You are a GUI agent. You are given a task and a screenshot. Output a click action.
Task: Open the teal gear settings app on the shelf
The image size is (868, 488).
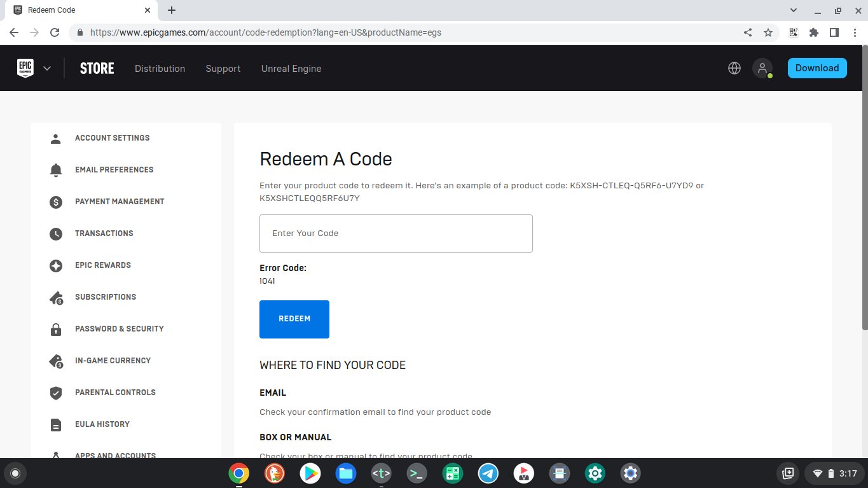pos(595,473)
